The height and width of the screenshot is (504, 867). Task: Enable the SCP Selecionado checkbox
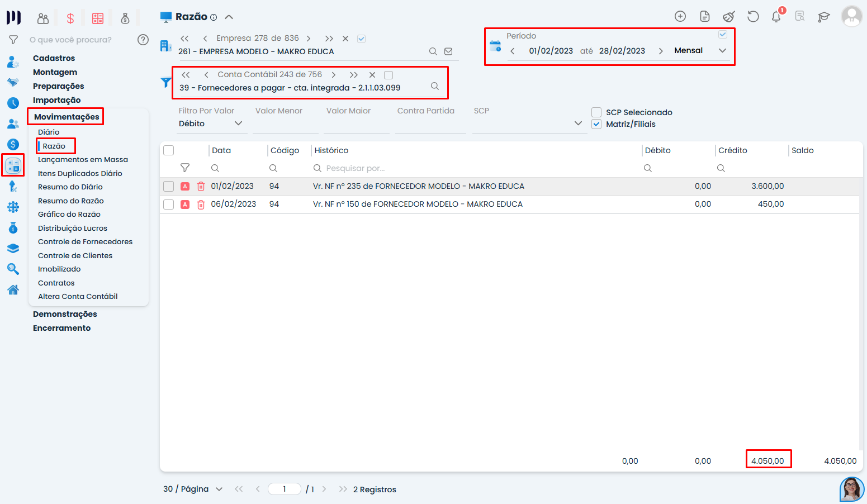tap(596, 112)
